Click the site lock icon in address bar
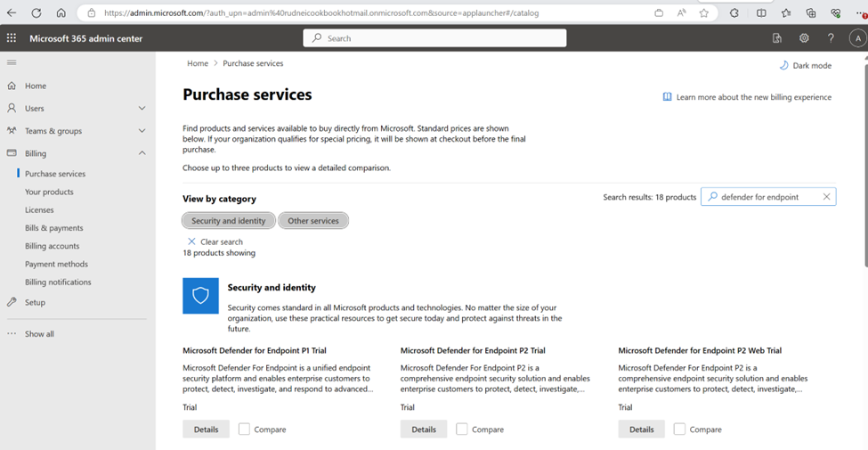The height and width of the screenshot is (450, 868). pos(92,12)
